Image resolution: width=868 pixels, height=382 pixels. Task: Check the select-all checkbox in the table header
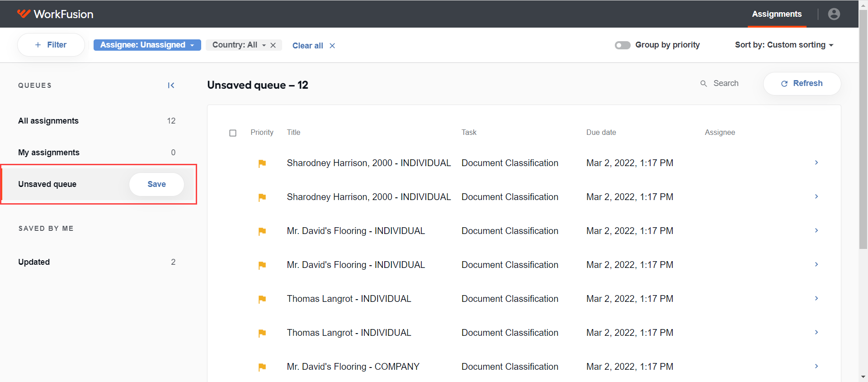[x=233, y=133]
